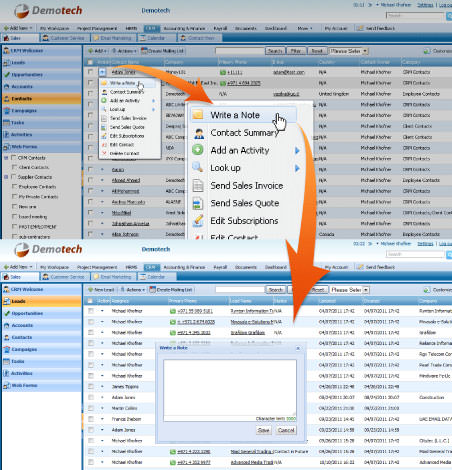Image resolution: width=452 pixels, height=470 pixels.
Task: Open the Opportunities item in the lower Leads sidebar
Action: click(x=42, y=313)
